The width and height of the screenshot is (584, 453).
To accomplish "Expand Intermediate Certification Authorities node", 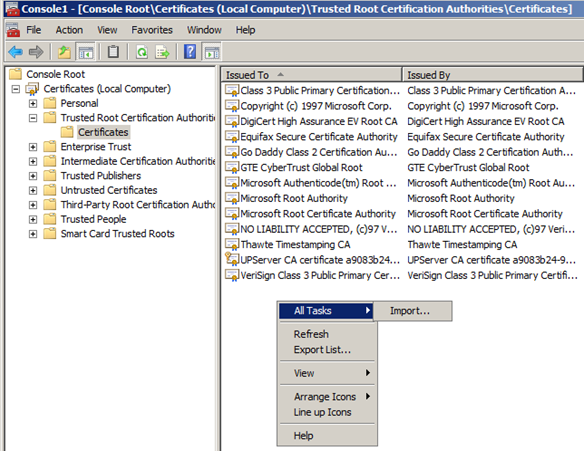I will (33, 161).
